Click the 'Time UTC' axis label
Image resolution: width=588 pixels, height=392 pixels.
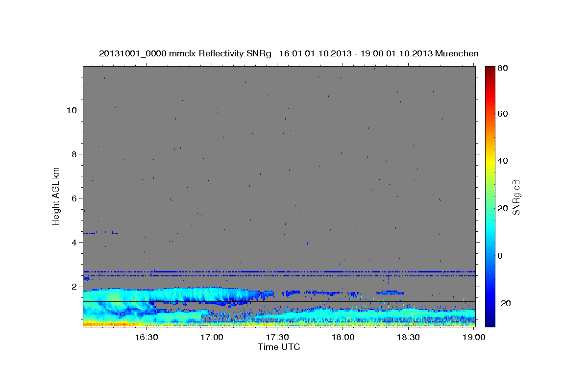tap(279, 347)
